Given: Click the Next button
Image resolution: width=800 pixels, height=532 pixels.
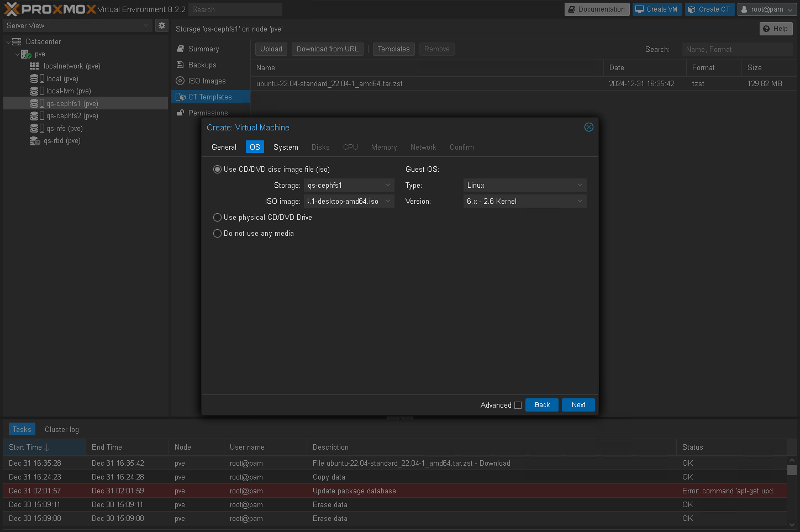Looking at the screenshot, I should coord(578,405).
